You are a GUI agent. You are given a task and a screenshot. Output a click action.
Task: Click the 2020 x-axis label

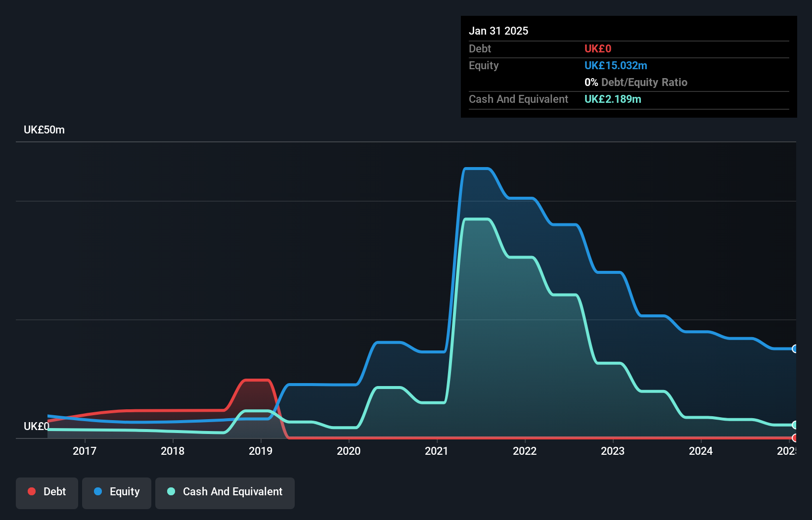[349, 451]
